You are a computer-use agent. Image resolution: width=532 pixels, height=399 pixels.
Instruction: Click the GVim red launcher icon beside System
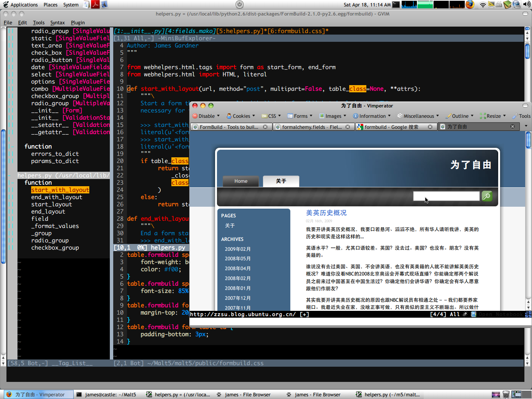95,5
